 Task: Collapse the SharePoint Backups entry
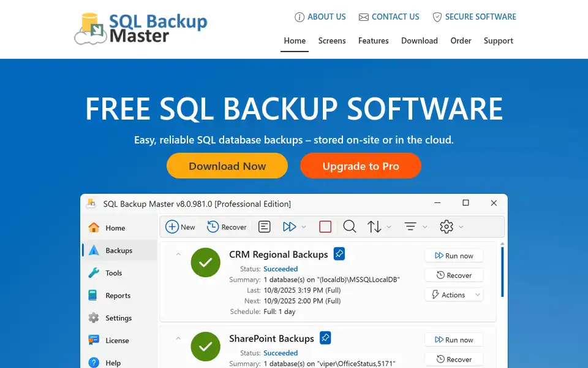178,339
